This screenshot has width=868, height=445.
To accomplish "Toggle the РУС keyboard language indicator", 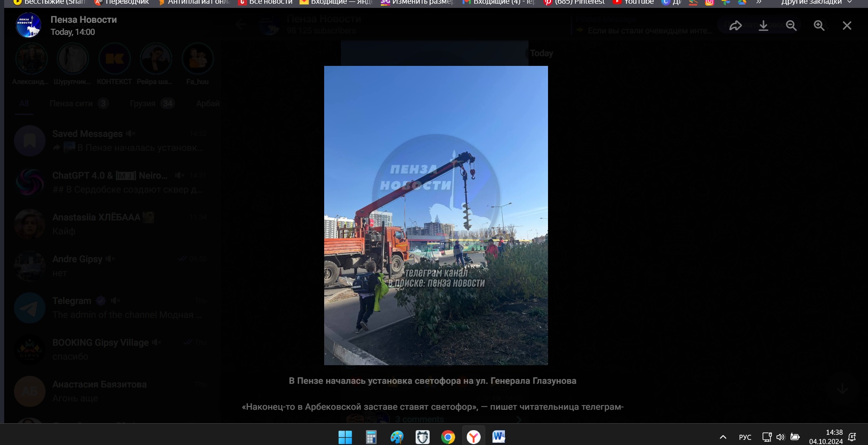I will click(745, 437).
